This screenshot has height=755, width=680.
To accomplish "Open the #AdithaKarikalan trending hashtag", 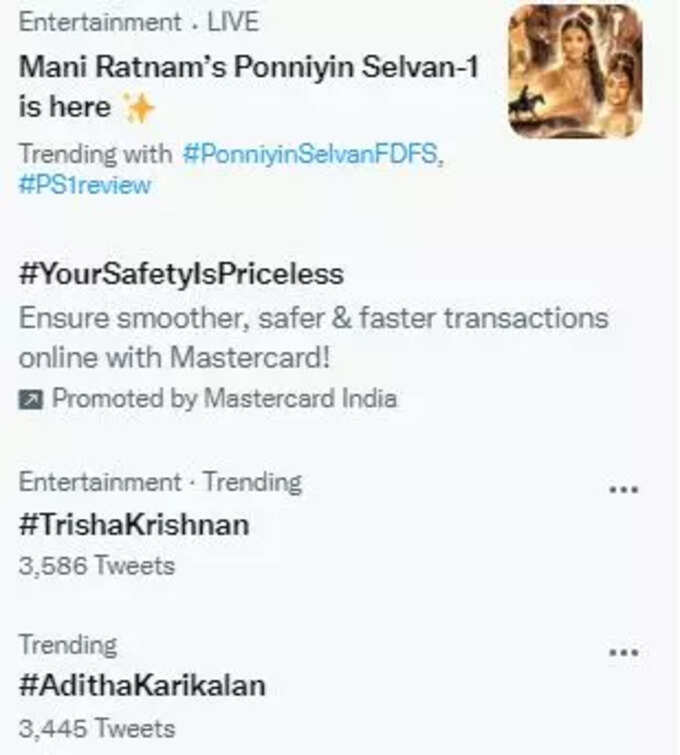I will (142, 685).
